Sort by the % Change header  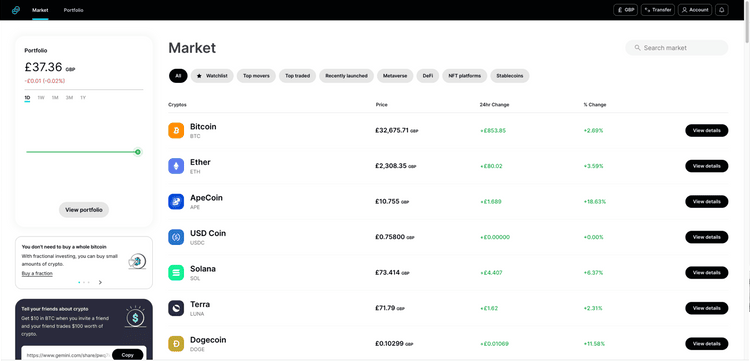point(595,105)
